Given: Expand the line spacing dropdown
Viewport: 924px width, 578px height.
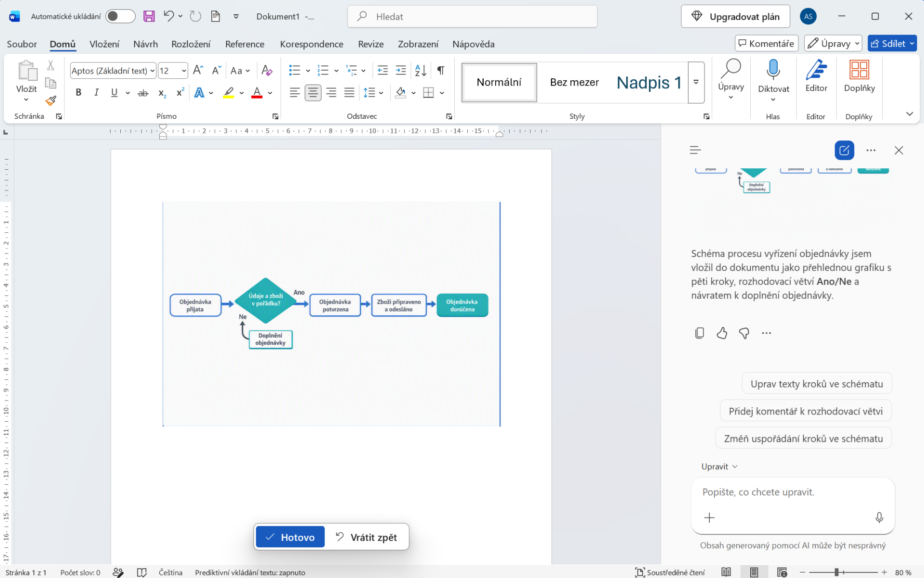Looking at the screenshot, I should pyautogui.click(x=381, y=93).
